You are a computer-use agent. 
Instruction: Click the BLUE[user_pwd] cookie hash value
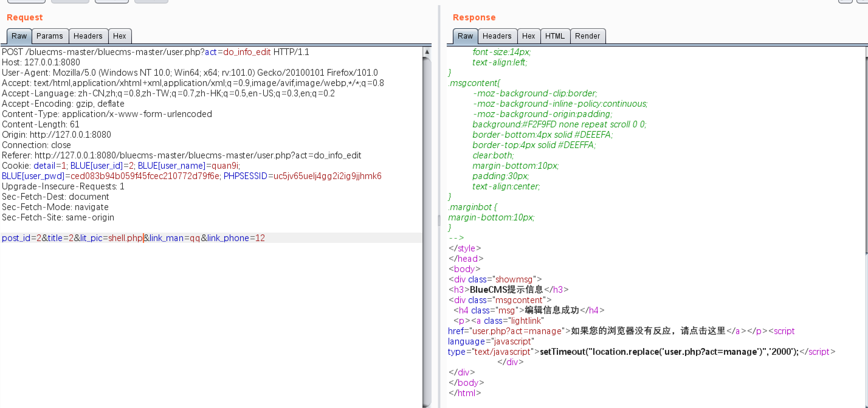145,176
